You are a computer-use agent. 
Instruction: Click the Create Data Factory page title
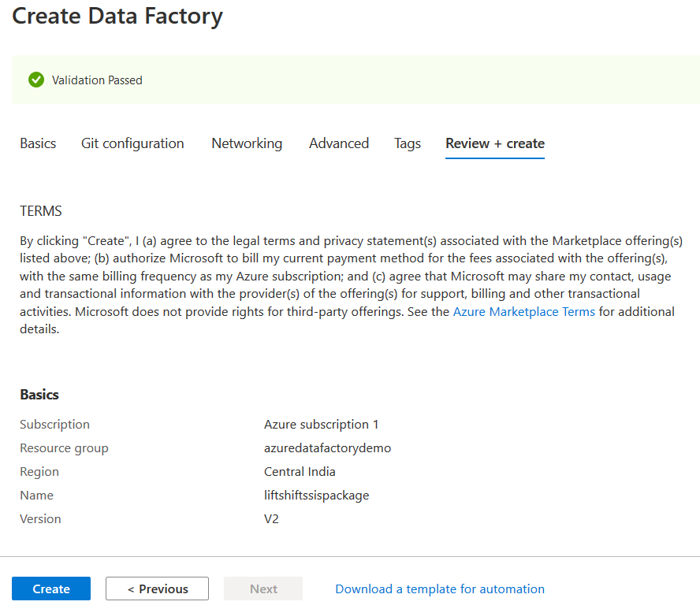click(x=117, y=16)
